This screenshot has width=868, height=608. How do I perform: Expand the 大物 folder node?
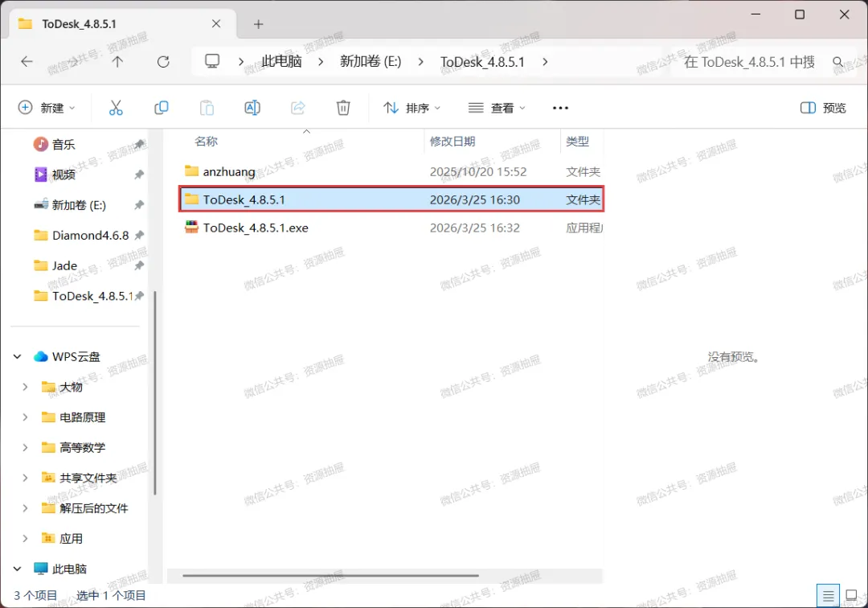(x=25, y=387)
